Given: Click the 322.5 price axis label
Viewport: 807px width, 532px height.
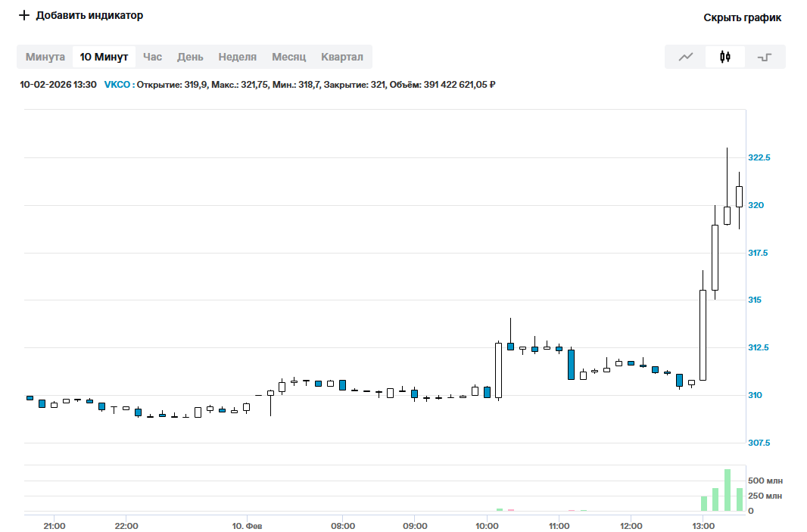Looking at the screenshot, I should tap(759, 157).
